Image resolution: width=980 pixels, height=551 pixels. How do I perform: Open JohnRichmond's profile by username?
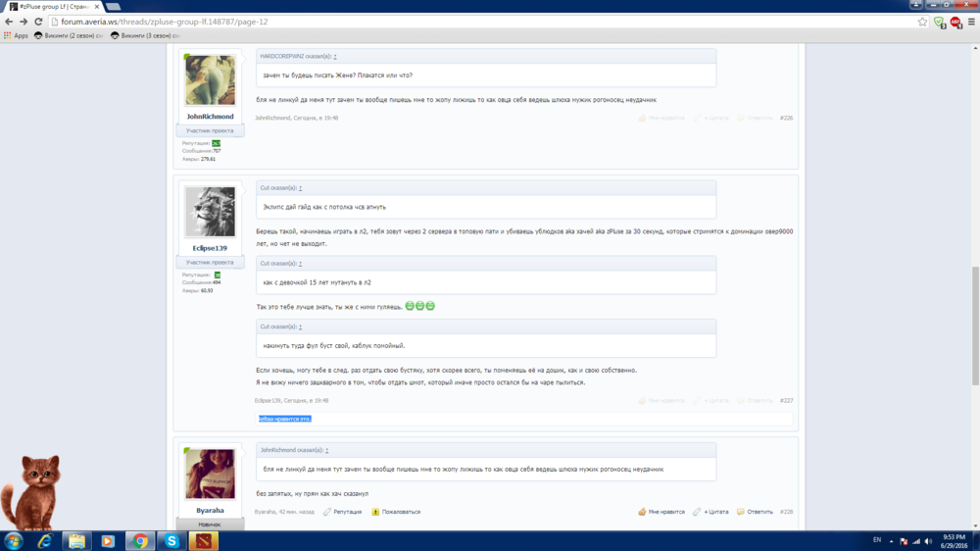pos(210,117)
